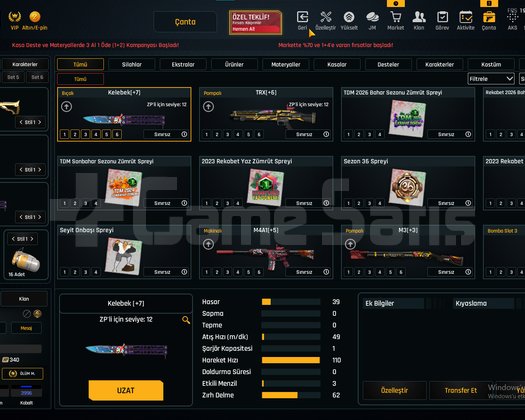Click upgrade arrow on TRX[+6] card
The width and height of the screenshot is (525, 420).
(208, 107)
